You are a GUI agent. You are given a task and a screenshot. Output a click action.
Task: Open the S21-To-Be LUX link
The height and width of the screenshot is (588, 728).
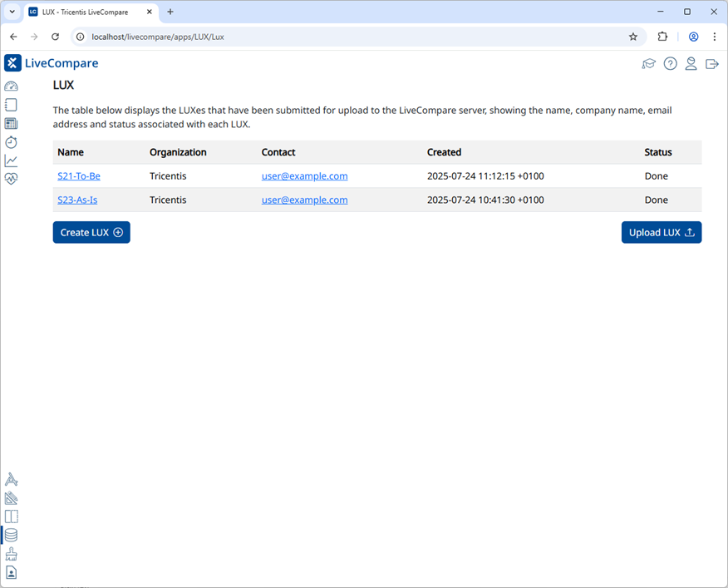(x=79, y=176)
